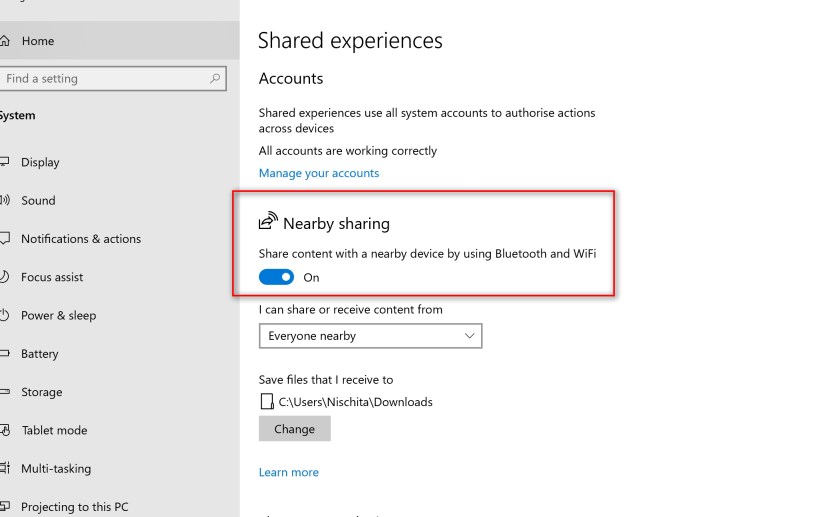Go to Home in the sidebar
This screenshot has height=517, width=831.
(x=120, y=41)
